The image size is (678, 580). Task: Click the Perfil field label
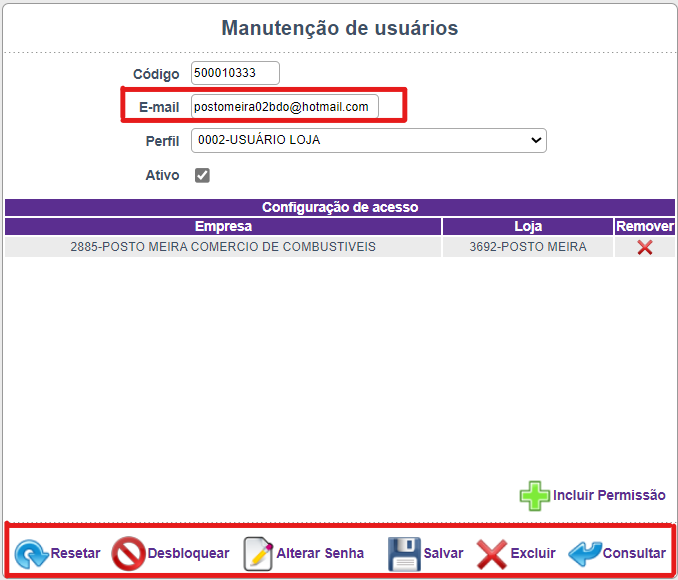(162, 141)
